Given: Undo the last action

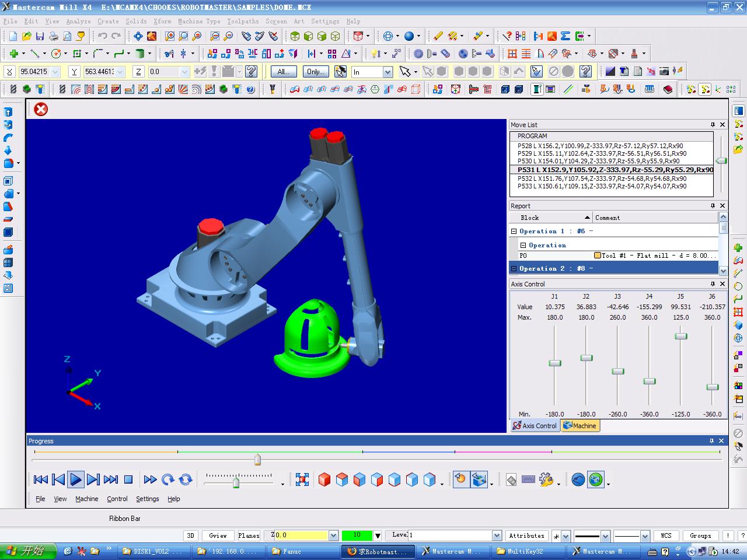Looking at the screenshot, I should (103, 36).
